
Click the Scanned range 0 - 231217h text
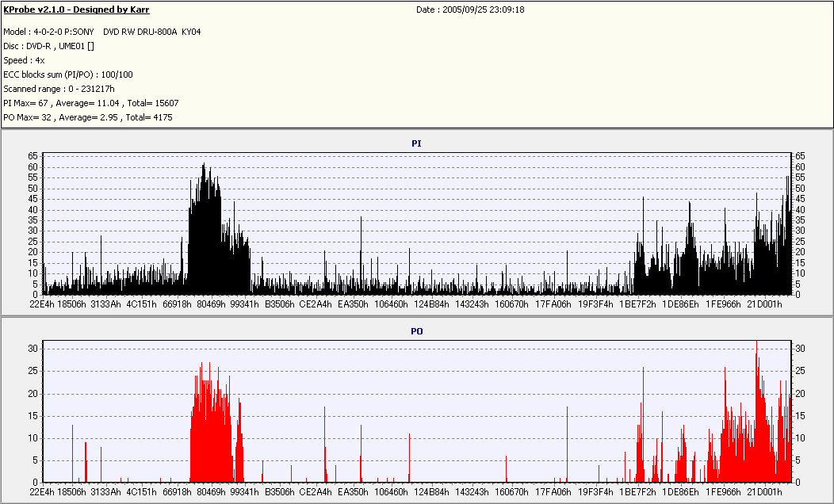[59, 89]
